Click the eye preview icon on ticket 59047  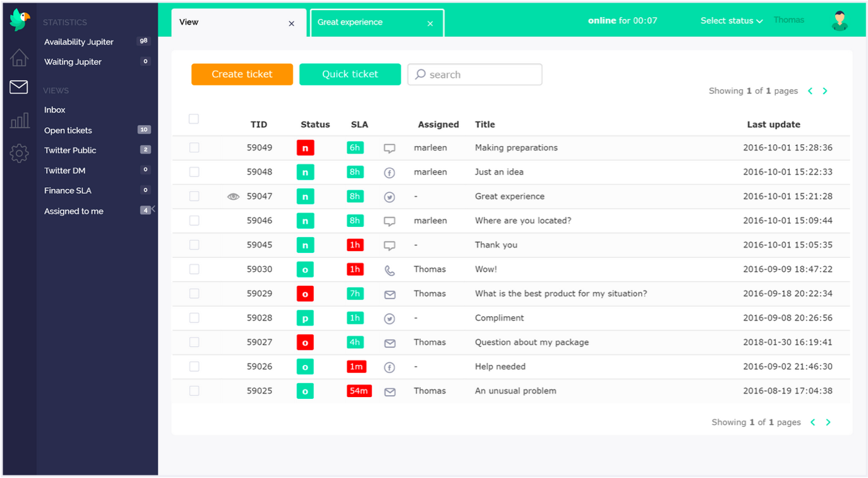(x=233, y=196)
